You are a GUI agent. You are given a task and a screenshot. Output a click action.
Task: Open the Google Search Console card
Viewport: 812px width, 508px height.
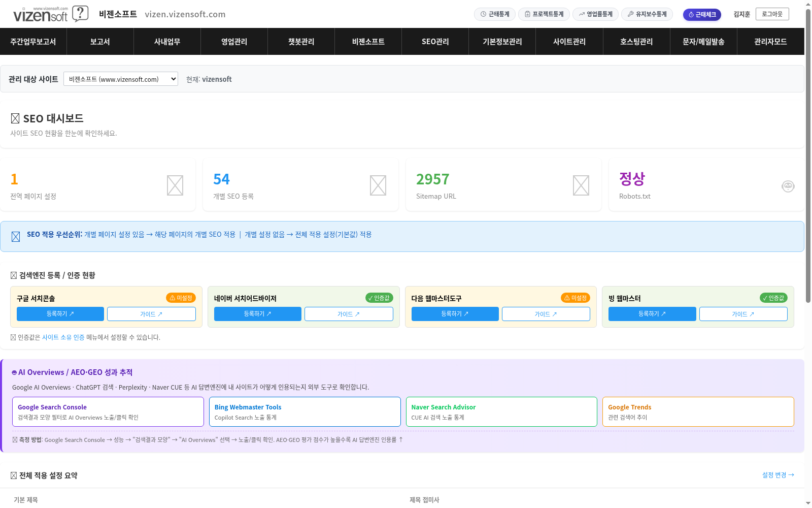coord(108,412)
